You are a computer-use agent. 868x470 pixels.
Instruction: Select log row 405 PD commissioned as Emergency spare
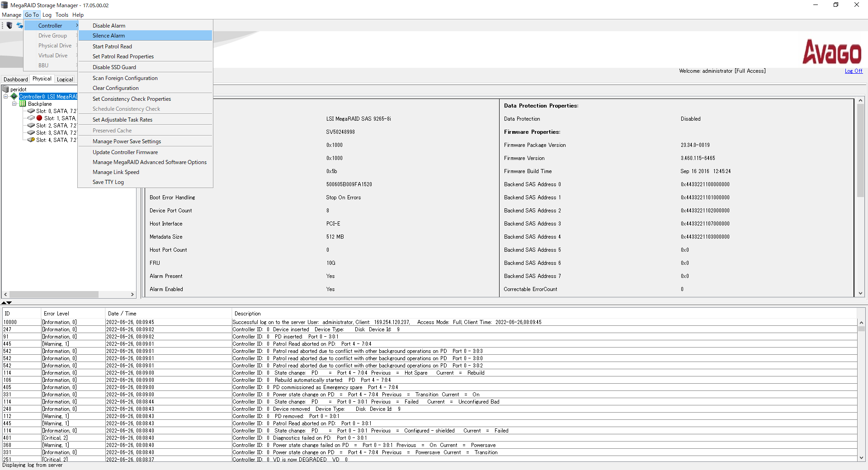(429, 387)
